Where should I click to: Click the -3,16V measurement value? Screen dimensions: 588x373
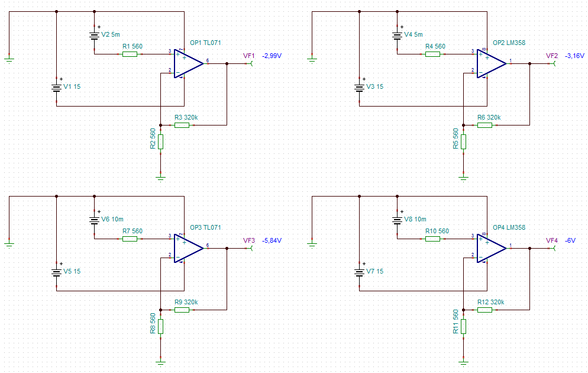coord(575,56)
